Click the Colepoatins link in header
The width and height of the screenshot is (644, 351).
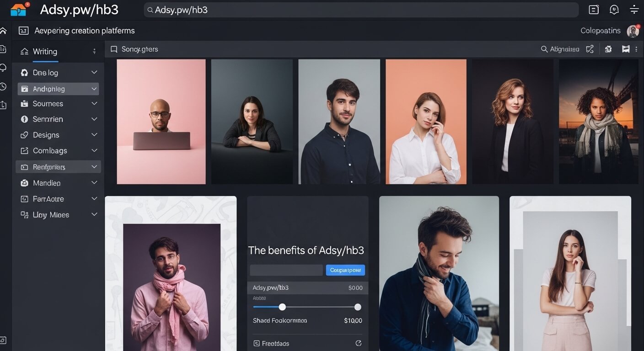coord(600,31)
